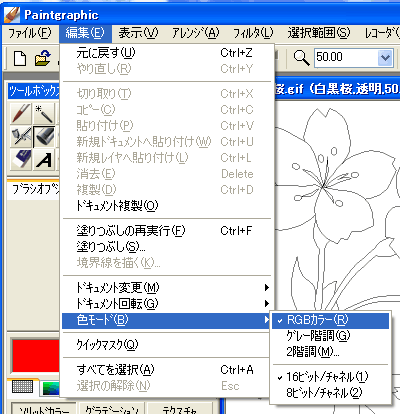Choose すべてを選択(A) menu entry

[x=167, y=370]
